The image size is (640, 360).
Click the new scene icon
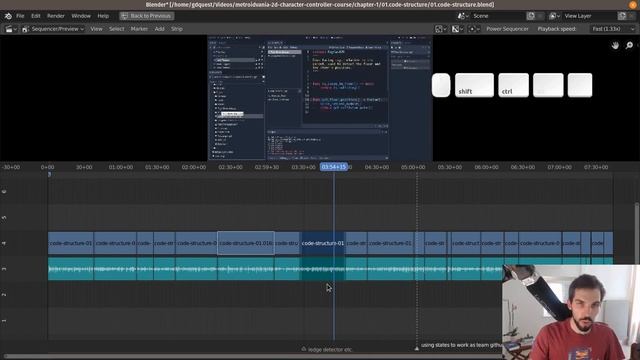point(531,16)
